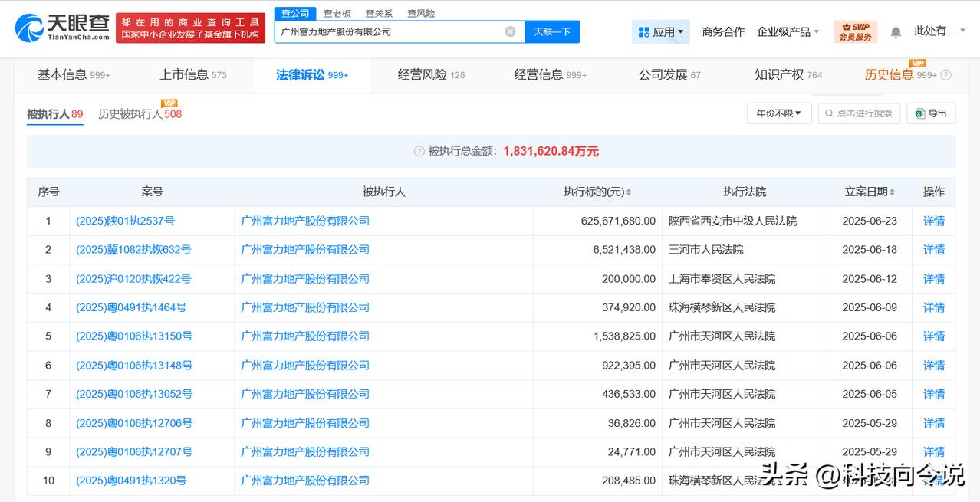Open 详情 for case 执13150号
980x502 pixels.
point(934,336)
